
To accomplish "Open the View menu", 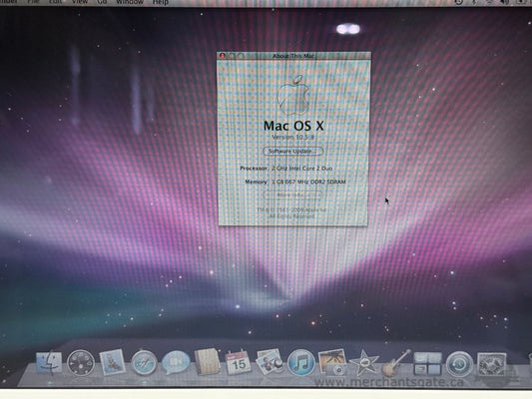I will click(x=80, y=2).
